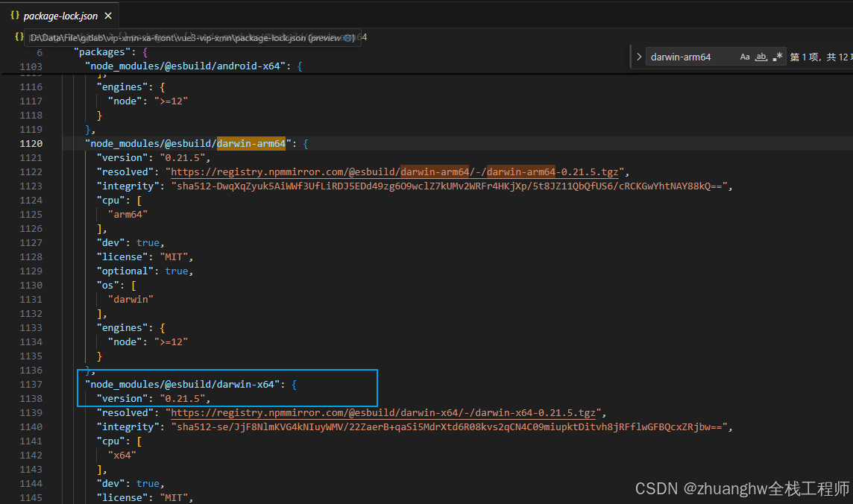Click the x64 cpu value on line 1142
This screenshot has height=504, width=853.
122,455
